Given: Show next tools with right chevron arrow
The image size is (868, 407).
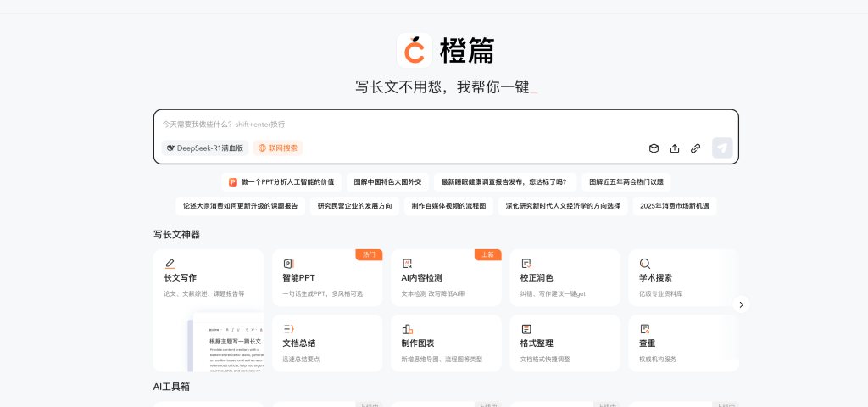Looking at the screenshot, I should (x=741, y=304).
